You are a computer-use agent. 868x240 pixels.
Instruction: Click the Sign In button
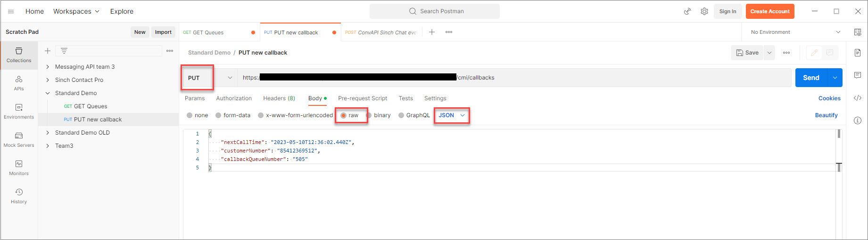click(727, 11)
